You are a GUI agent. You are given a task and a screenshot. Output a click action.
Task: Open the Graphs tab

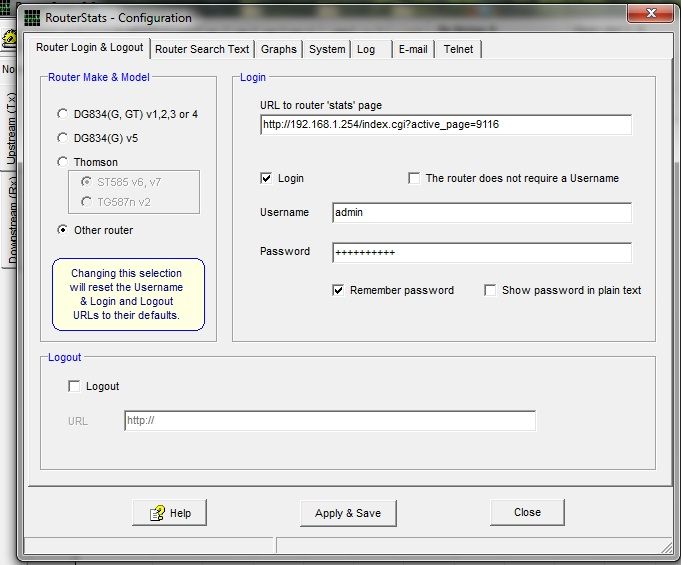point(279,49)
